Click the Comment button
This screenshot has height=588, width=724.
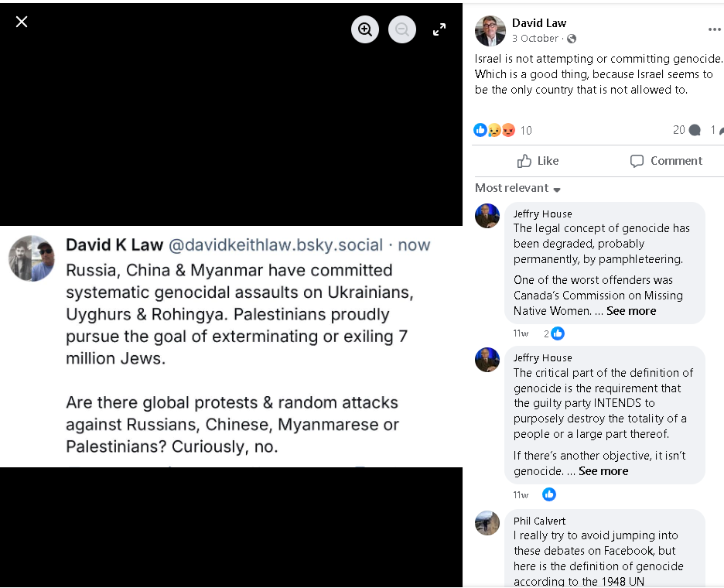(666, 161)
